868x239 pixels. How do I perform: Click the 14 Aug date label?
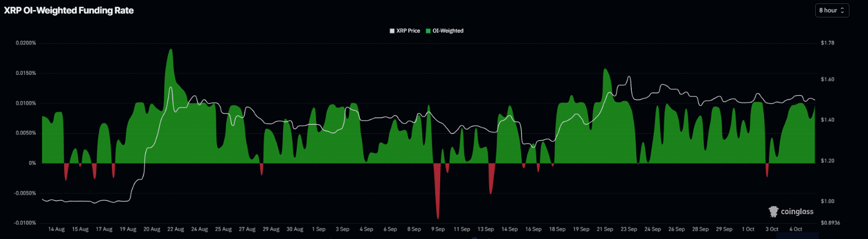pos(56,229)
